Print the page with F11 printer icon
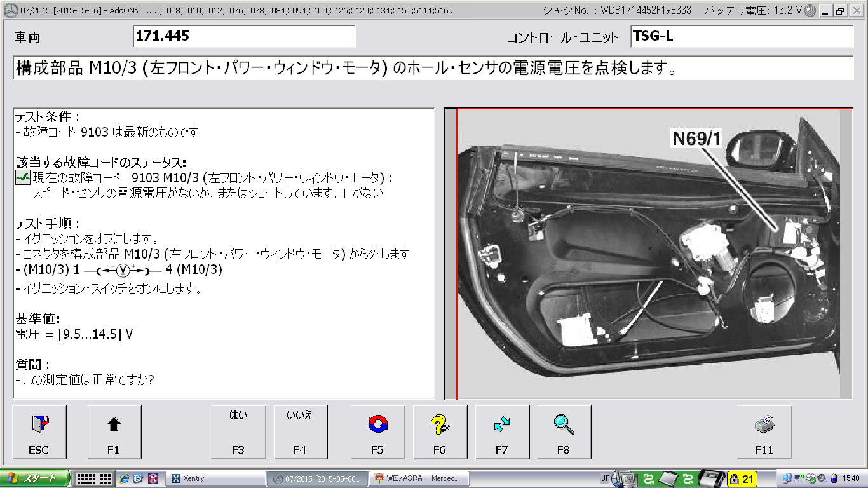The image size is (868, 488). 764,432
